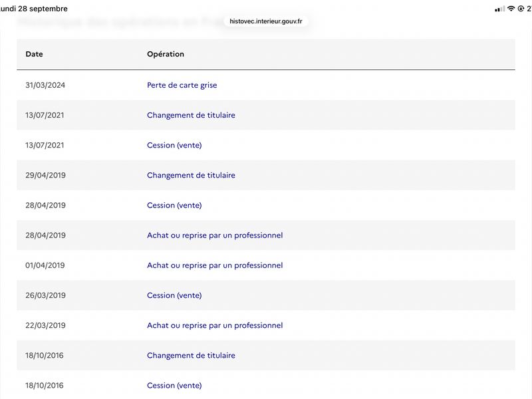
Task: Open Achat ou reprise dated 01/04/2019
Action: click(x=215, y=265)
